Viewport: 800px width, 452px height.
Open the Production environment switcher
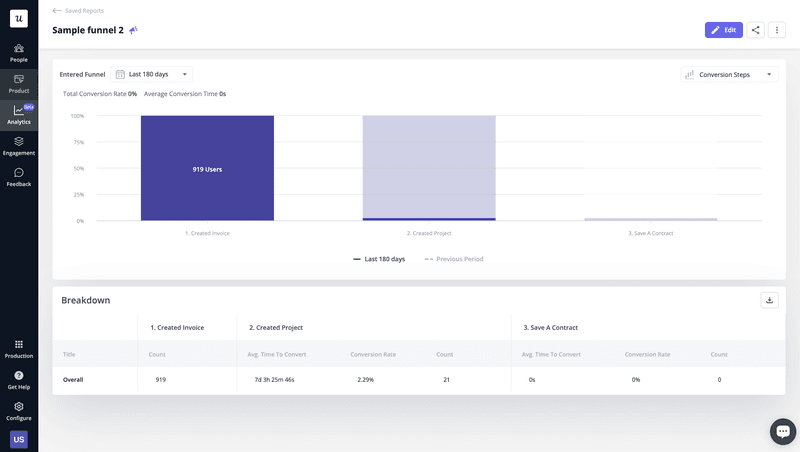(19, 349)
